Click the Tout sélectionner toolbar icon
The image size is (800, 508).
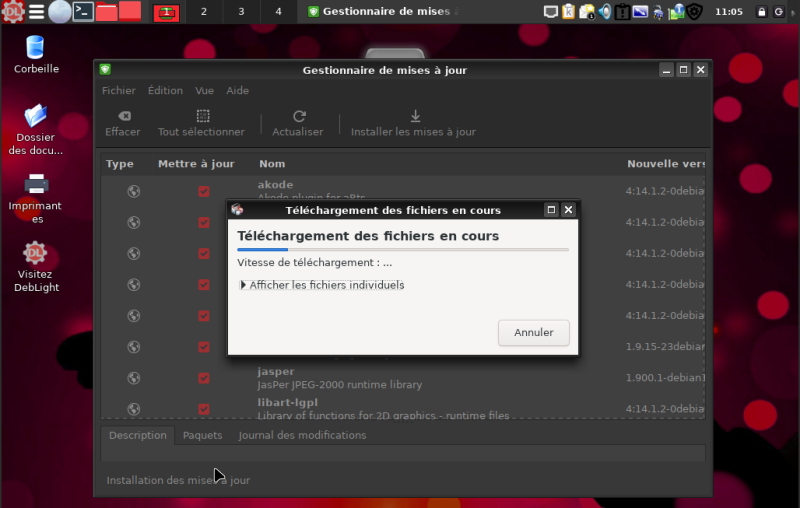tap(202, 116)
